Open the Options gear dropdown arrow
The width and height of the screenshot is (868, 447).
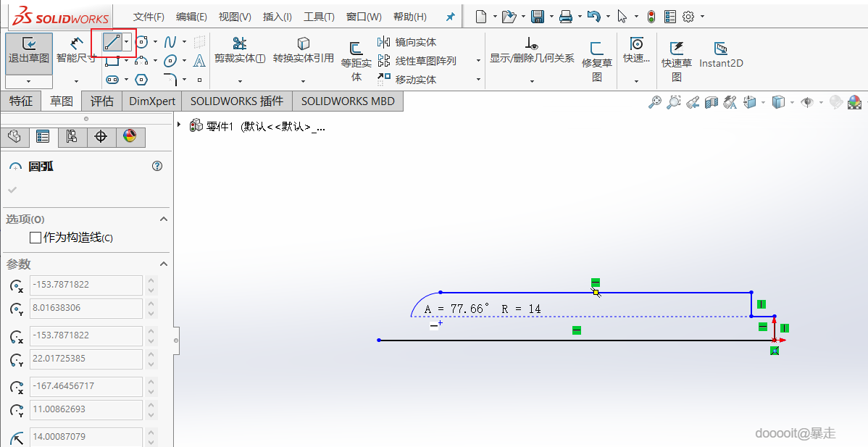(x=703, y=17)
